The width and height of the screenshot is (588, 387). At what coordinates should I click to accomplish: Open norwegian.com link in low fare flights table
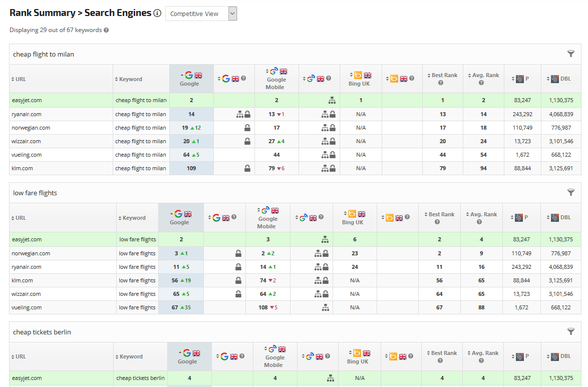31,253
